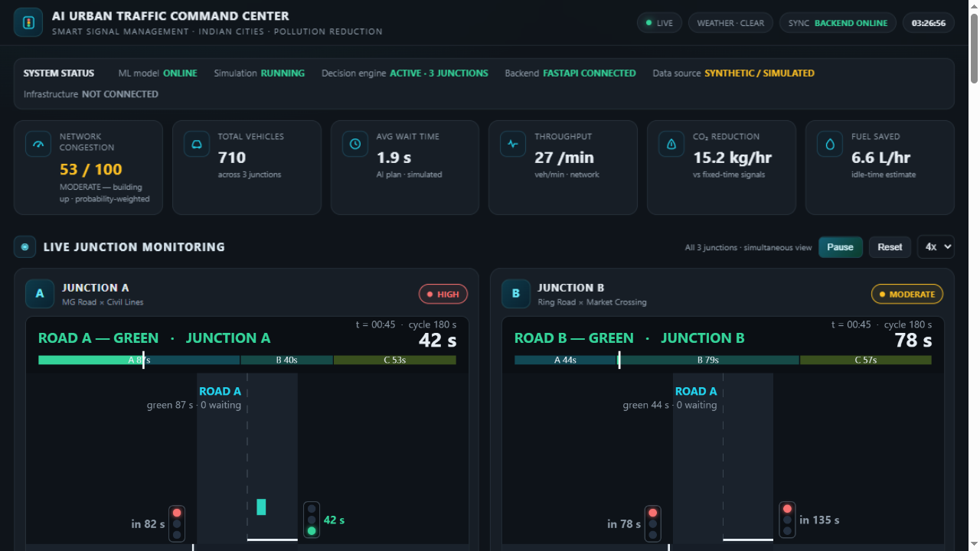Open the 4x speed dropdown

pyautogui.click(x=936, y=247)
